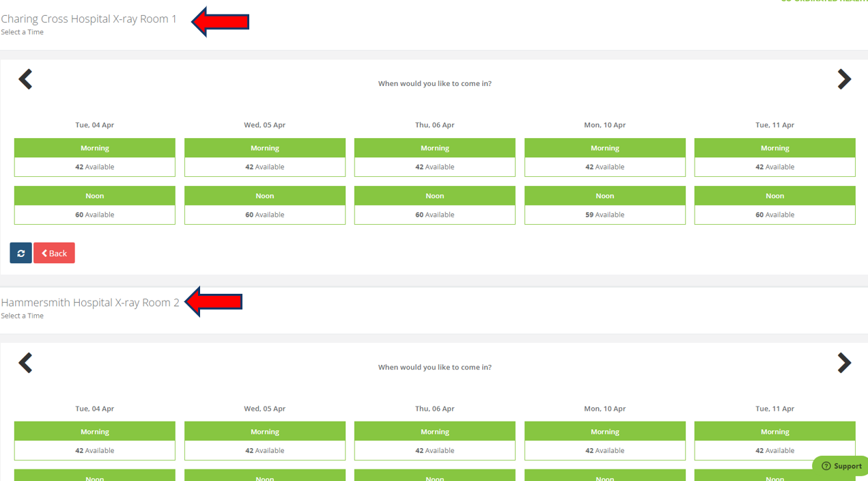868x481 pixels.
Task: Click the 'Tue, 04 Apr' date in Hammersmith section
Action: point(95,409)
